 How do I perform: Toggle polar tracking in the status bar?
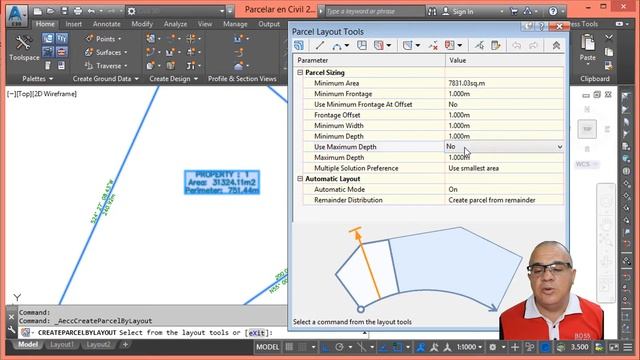click(339, 347)
